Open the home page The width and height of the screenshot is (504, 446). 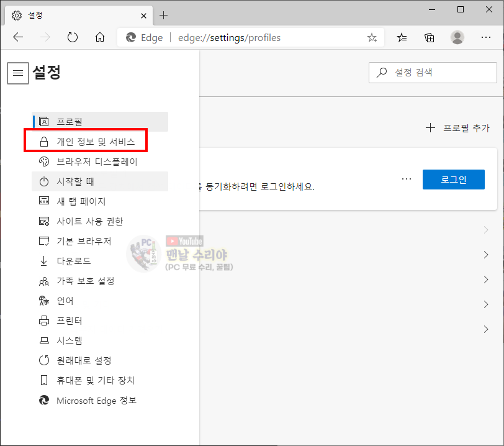point(100,37)
